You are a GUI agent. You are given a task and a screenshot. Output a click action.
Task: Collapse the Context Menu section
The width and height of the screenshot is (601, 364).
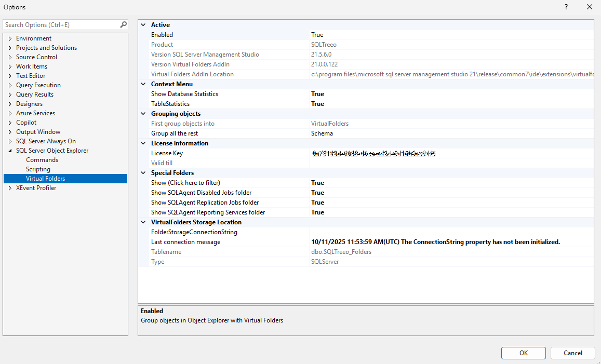click(x=143, y=84)
